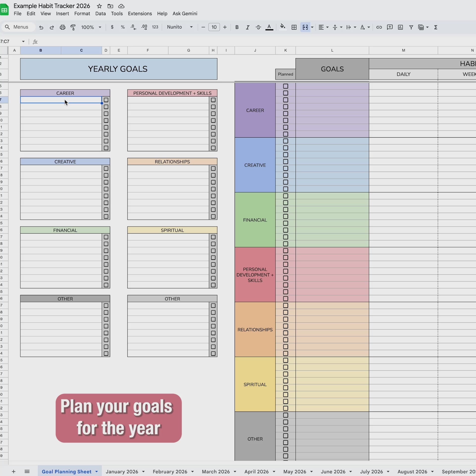Open the borders tool
Image resolution: width=476 pixels, height=476 pixels.
coord(294,27)
